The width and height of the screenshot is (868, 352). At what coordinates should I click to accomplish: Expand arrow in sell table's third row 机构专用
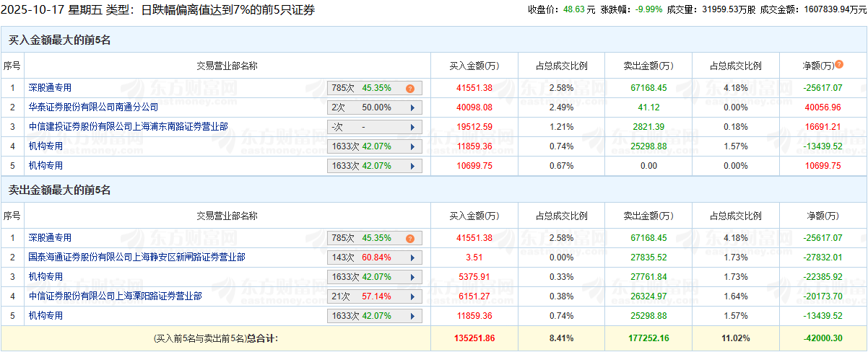pos(412,277)
